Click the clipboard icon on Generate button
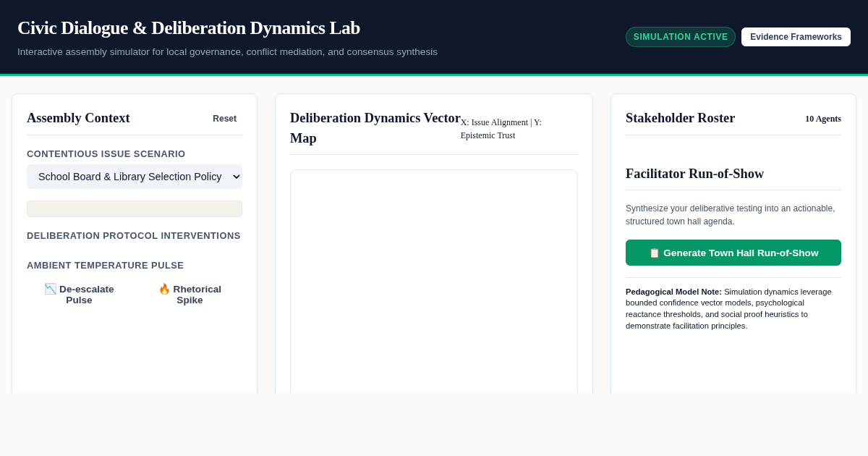 pyautogui.click(x=655, y=253)
